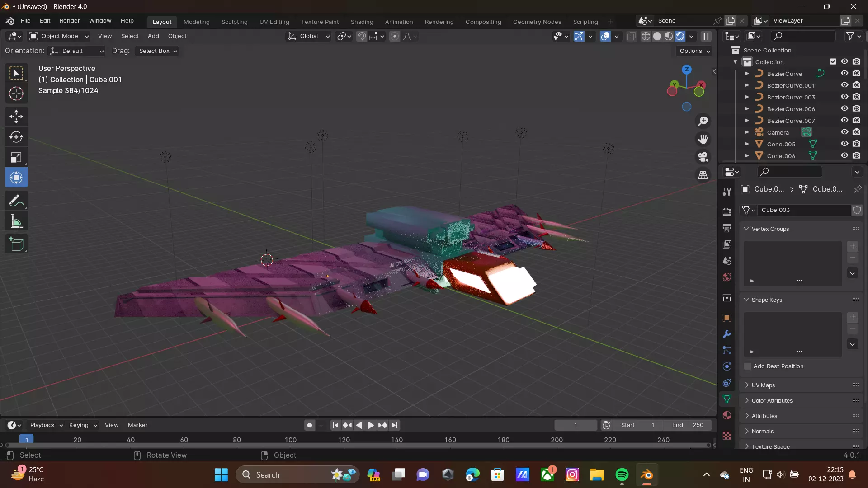Check Add Rest Position checkbox

click(748, 366)
